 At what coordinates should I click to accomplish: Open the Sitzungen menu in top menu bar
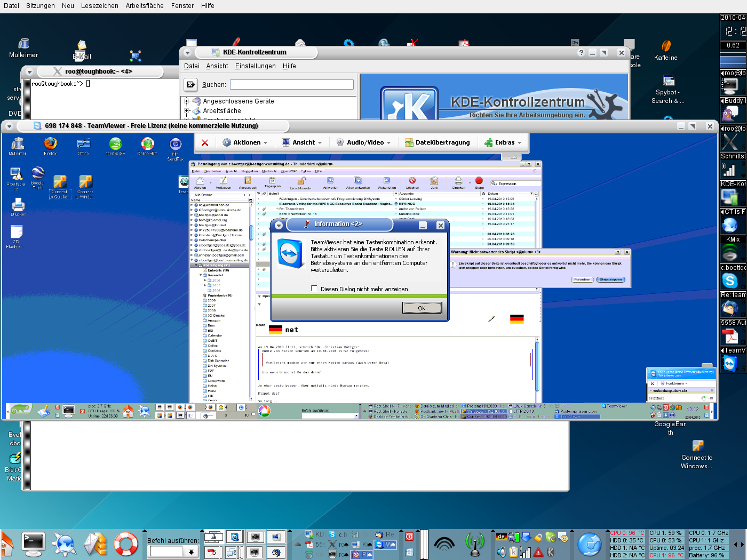coord(41,6)
